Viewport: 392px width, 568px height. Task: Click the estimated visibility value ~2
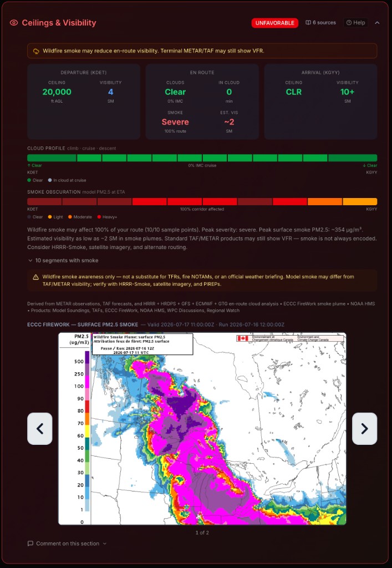tap(229, 122)
